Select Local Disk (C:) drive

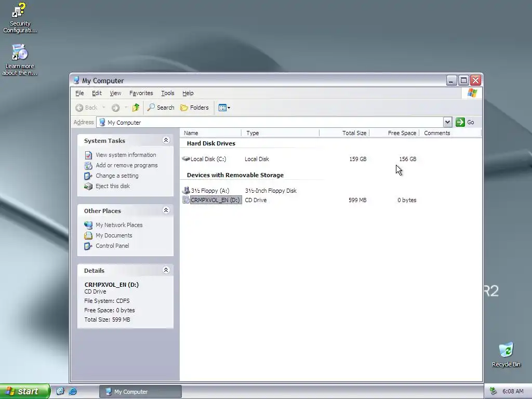point(208,159)
